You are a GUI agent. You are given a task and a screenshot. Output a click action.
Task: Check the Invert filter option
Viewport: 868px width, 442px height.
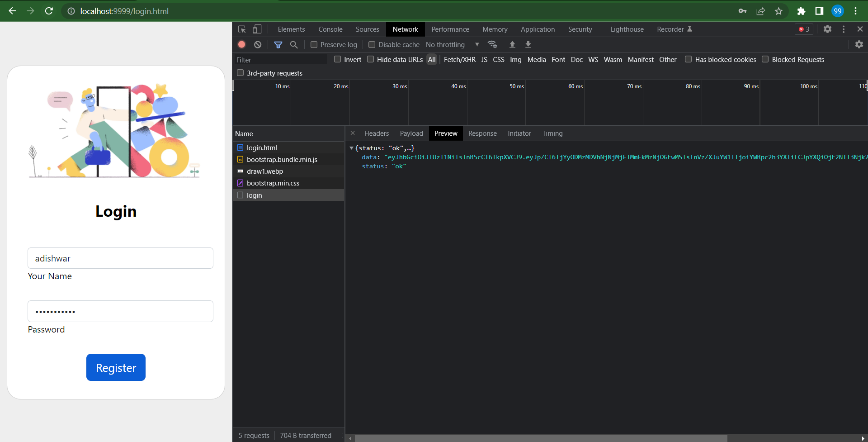point(337,59)
